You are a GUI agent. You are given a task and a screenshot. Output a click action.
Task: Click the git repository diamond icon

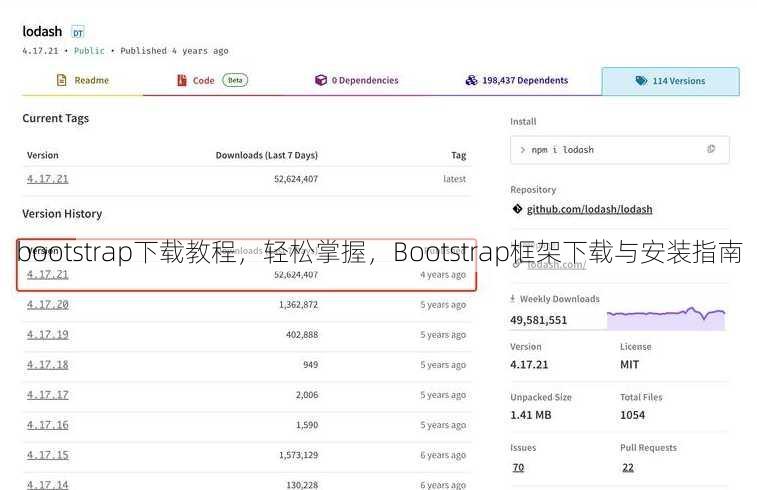[x=517, y=209]
